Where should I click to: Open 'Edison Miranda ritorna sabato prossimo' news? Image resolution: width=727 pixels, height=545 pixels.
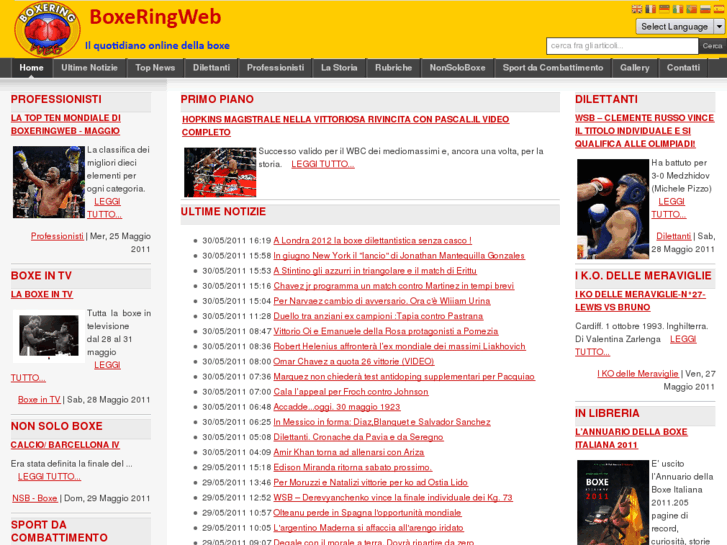[352, 468]
